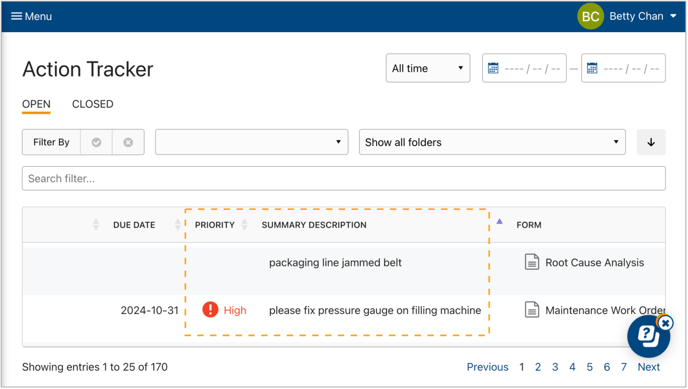Apply filter with the checkmark icon

(x=97, y=142)
